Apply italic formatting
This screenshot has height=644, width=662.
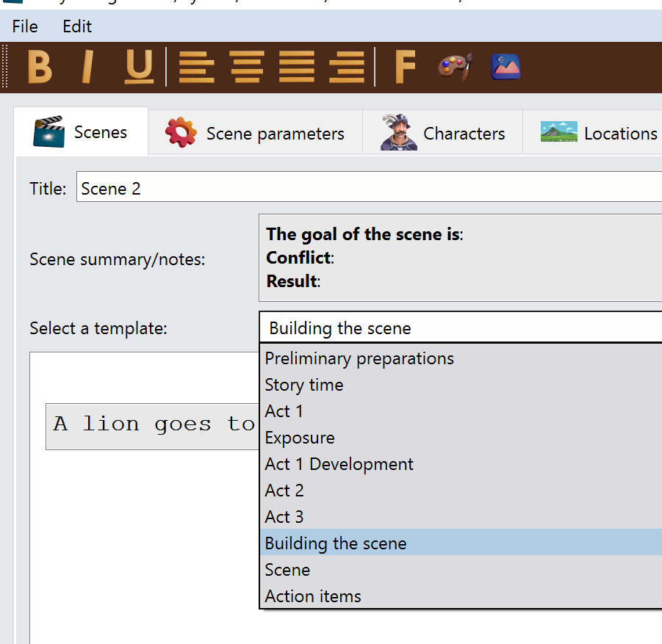tap(88, 68)
